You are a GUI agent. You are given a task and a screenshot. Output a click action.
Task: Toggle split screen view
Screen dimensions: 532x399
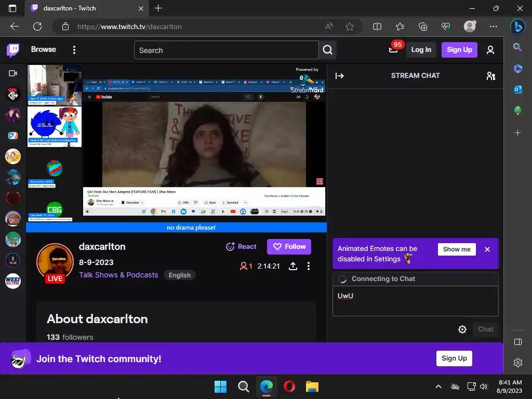pos(377,26)
